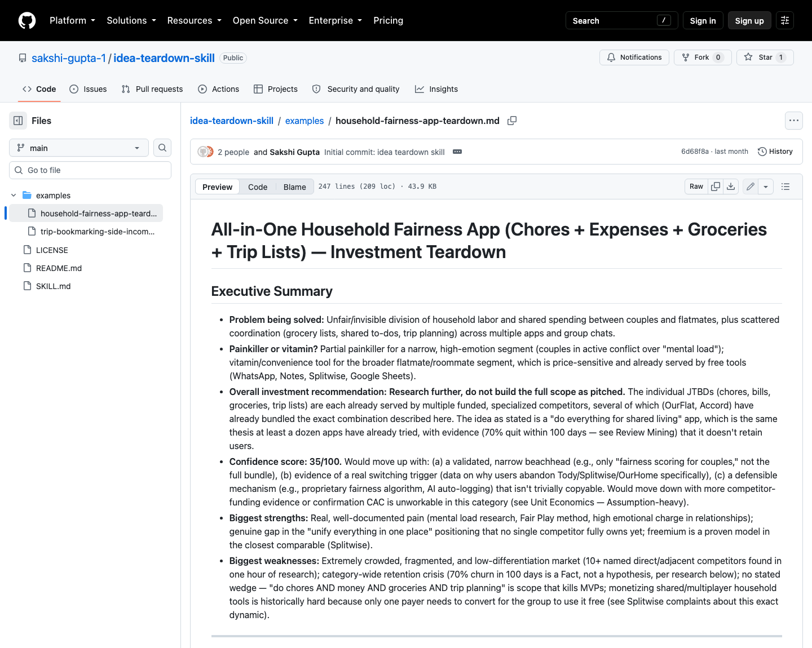The image size is (812, 648).
Task: Collapse the file tree panel icon
Action: (18, 121)
